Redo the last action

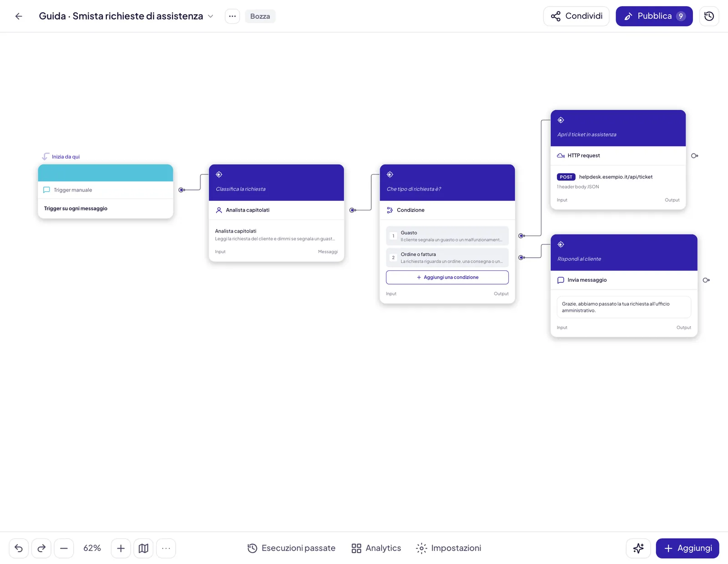(41, 548)
